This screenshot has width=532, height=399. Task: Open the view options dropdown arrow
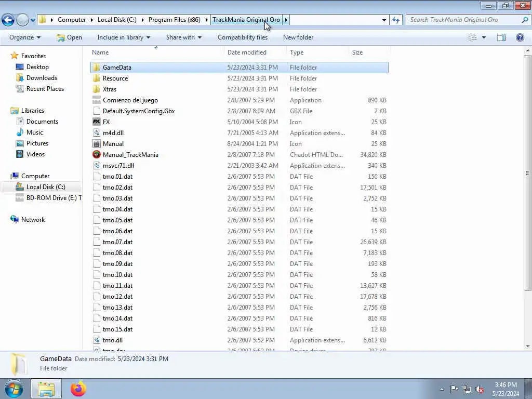tap(484, 37)
